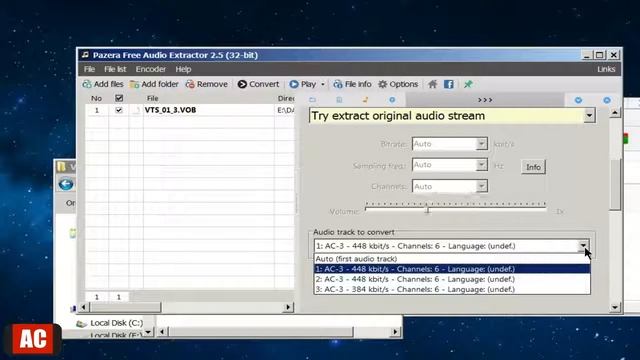Click the Directory column header
Screen dimensions: 640x360
pos(285,98)
